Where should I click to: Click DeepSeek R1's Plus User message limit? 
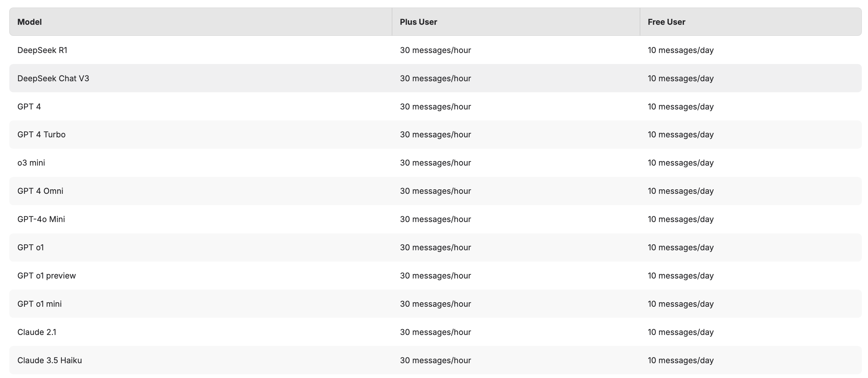point(435,50)
